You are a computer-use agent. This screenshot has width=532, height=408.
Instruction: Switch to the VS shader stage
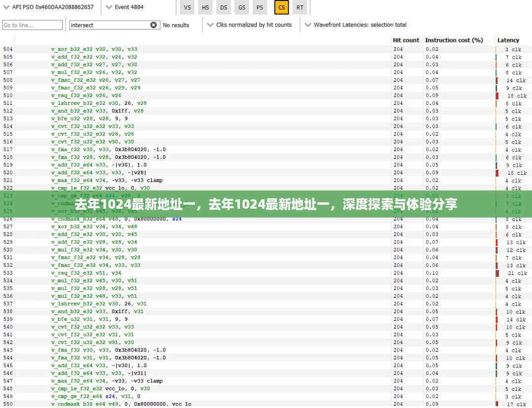pos(187,7)
